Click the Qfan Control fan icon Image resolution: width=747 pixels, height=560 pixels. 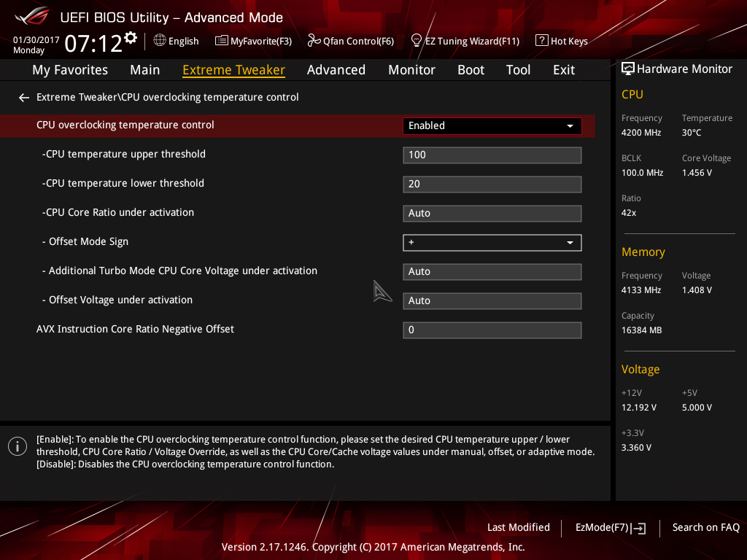(x=314, y=41)
